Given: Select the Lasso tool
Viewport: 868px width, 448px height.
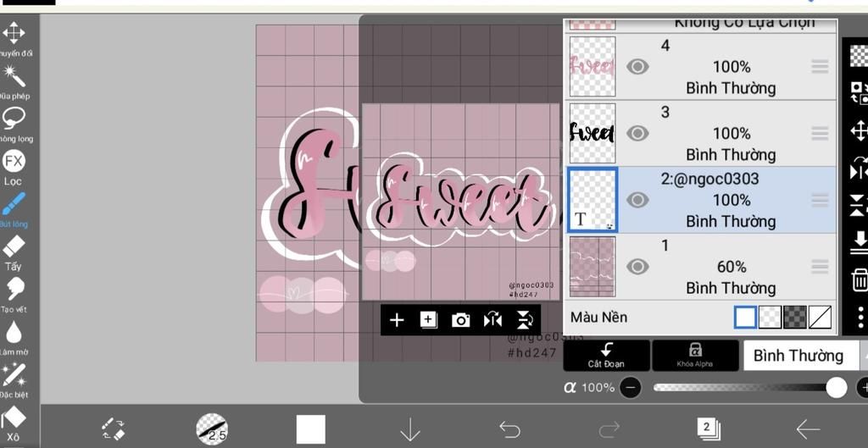Looking at the screenshot, I should pyautogui.click(x=14, y=119).
